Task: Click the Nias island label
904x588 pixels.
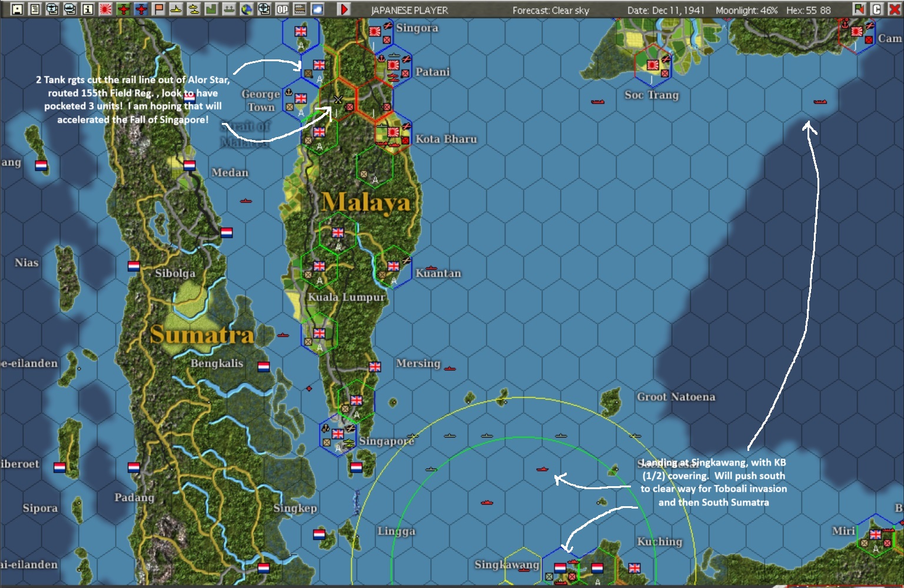Action: click(26, 263)
